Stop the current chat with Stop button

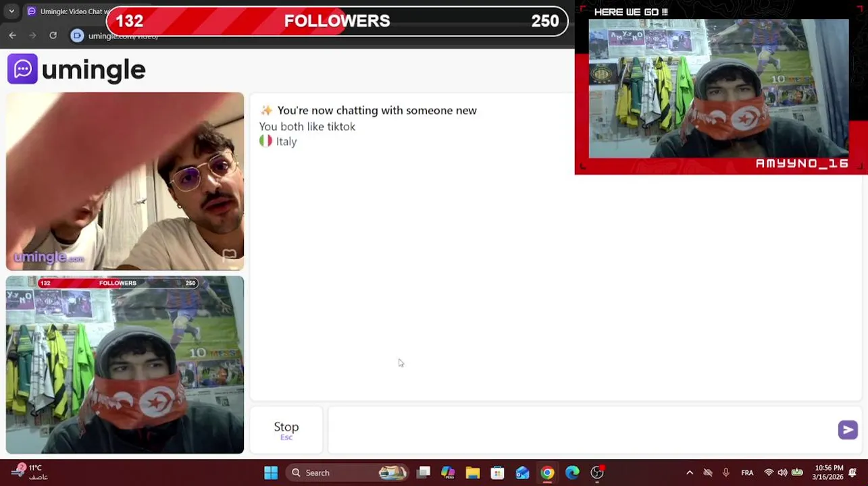(x=286, y=430)
